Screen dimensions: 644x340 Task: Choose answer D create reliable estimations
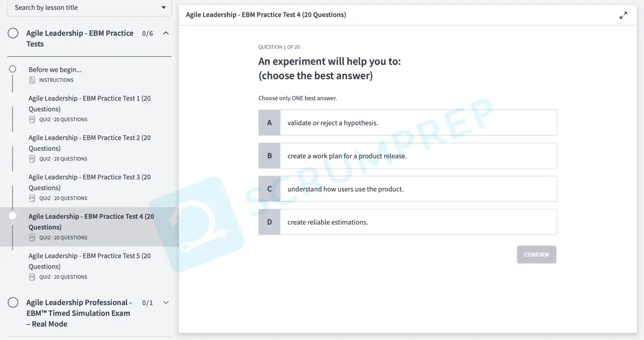point(408,222)
